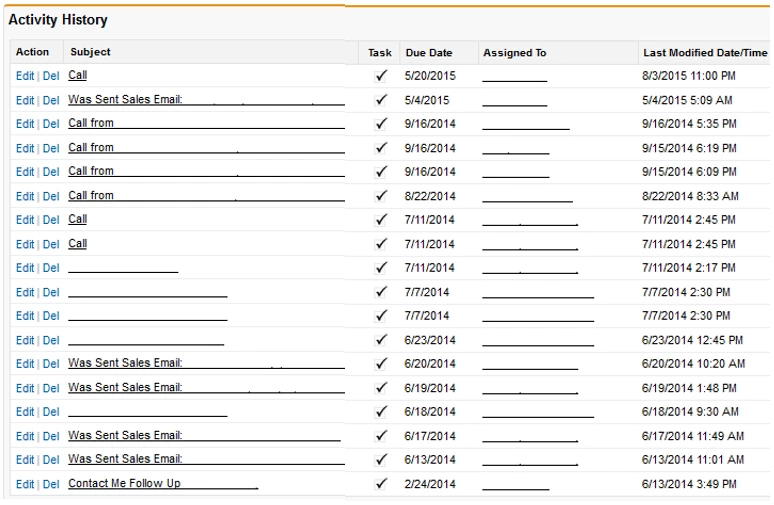Select the 6/18/2014 9:30 AM timestamp
The height and width of the screenshot is (505, 774).
(x=690, y=412)
